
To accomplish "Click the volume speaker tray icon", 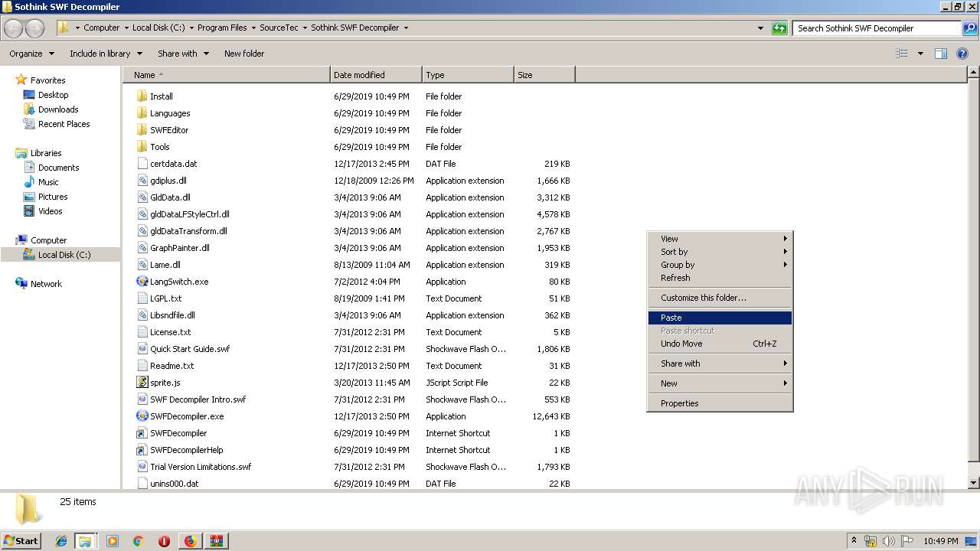I will 889,541.
